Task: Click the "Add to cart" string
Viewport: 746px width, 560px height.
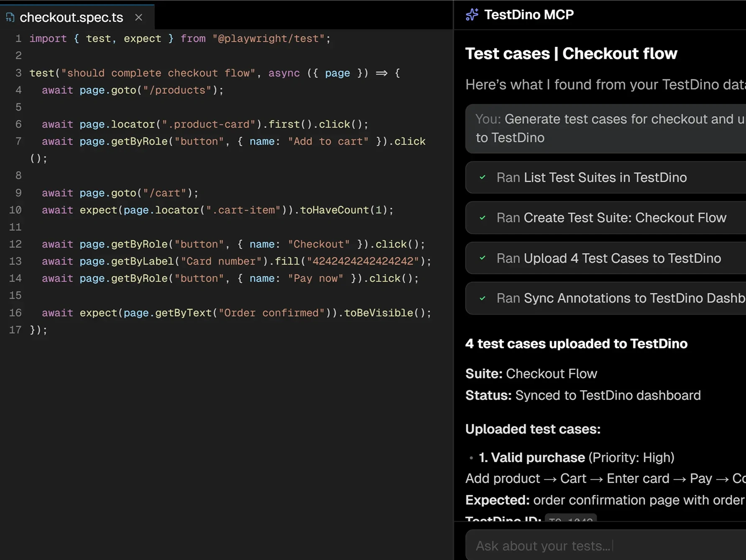Action: pos(328,141)
